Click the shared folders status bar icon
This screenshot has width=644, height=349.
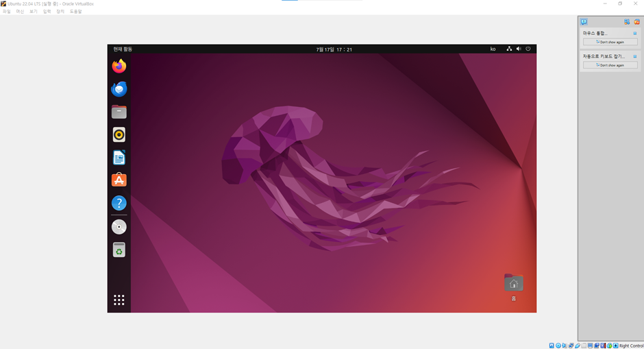click(584, 346)
